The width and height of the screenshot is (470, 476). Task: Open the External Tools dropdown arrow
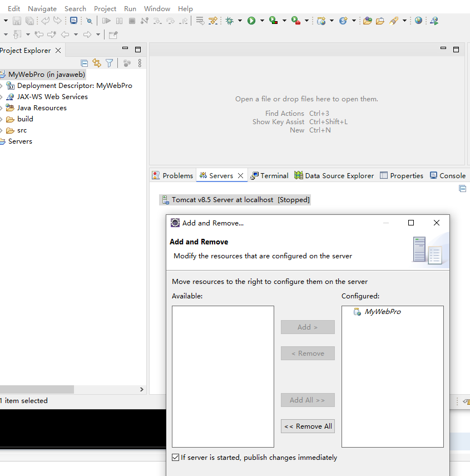pos(306,21)
